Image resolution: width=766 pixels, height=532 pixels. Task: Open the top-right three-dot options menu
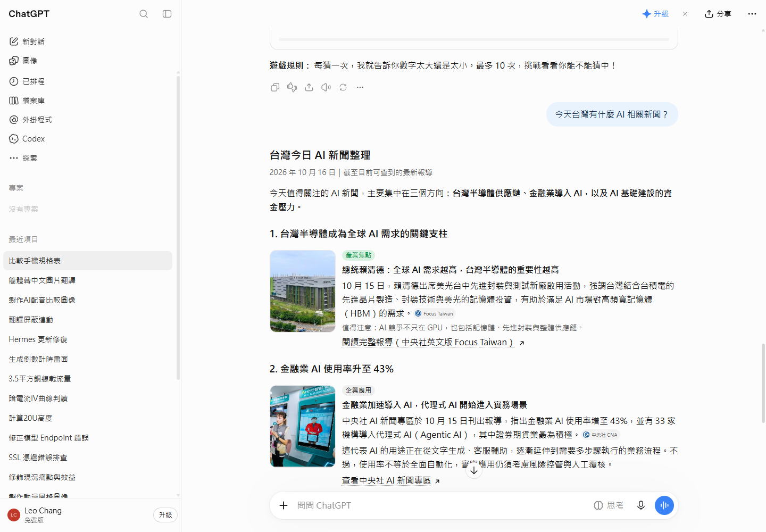pyautogui.click(x=752, y=14)
